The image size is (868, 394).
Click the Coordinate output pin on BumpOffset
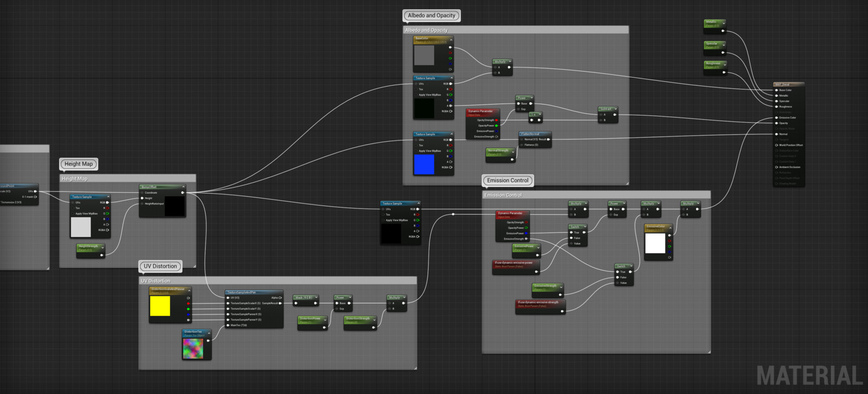(x=182, y=192)
